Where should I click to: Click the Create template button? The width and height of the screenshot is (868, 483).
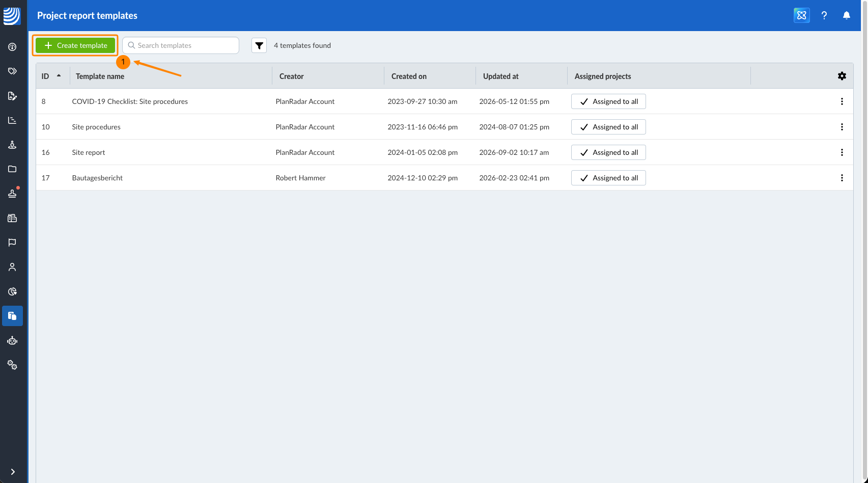(75, 45)
